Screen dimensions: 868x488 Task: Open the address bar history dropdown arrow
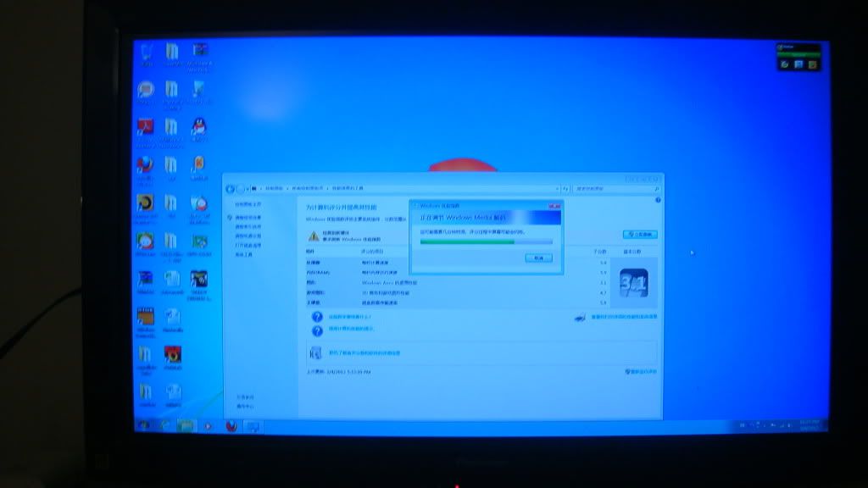tap(557, 188)
